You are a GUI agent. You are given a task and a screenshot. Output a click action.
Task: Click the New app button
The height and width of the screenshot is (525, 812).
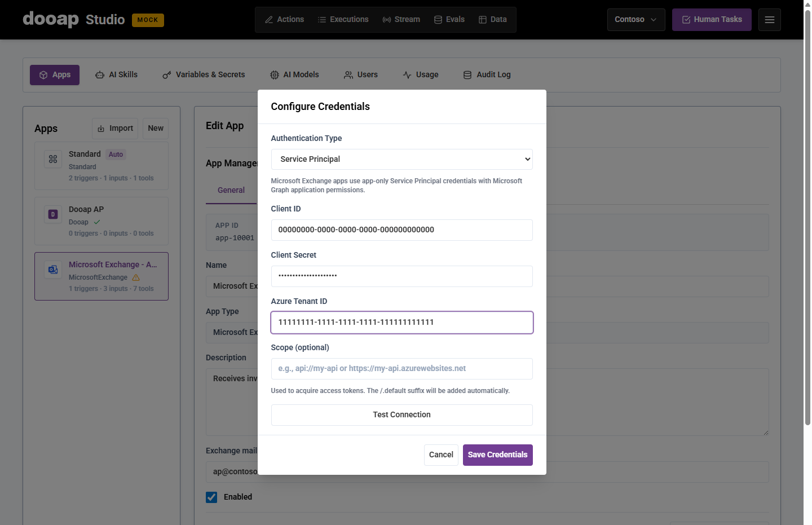tap(156, 129)
